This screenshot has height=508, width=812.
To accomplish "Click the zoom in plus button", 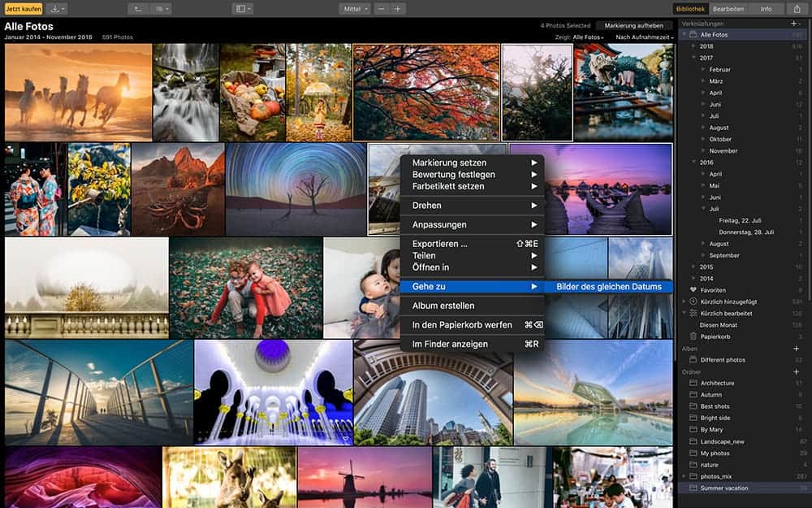I will tap(397, 9).
